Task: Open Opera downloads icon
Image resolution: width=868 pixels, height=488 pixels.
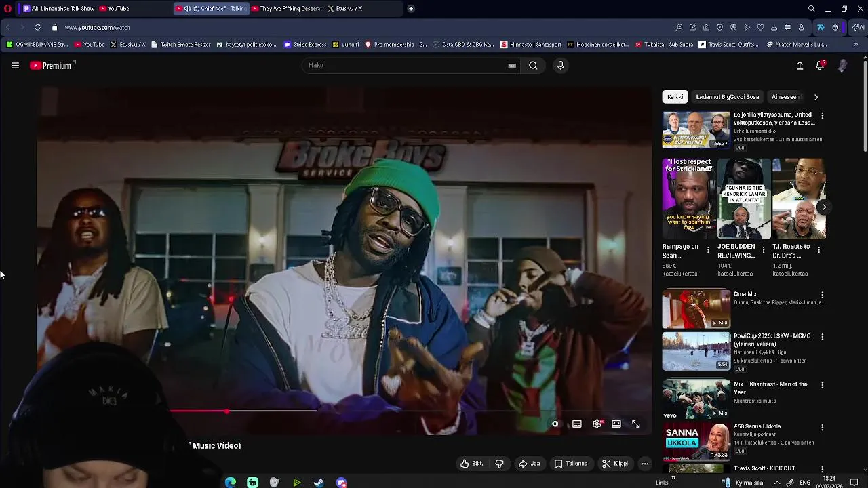Action: [x=774, y=27]
